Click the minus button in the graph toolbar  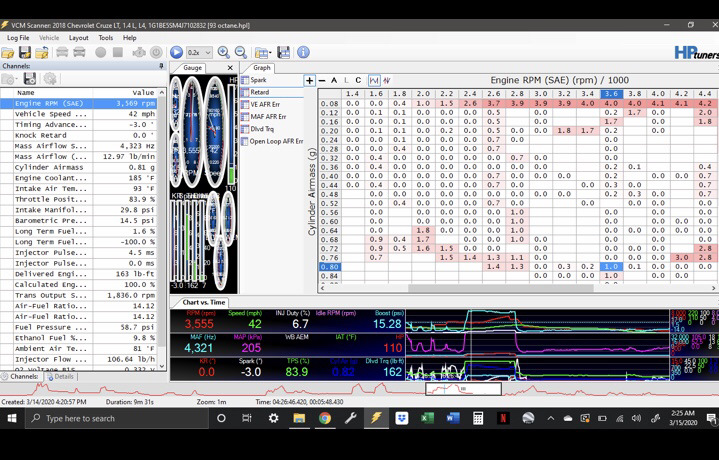pyautogui.click(x=322, y=81)
